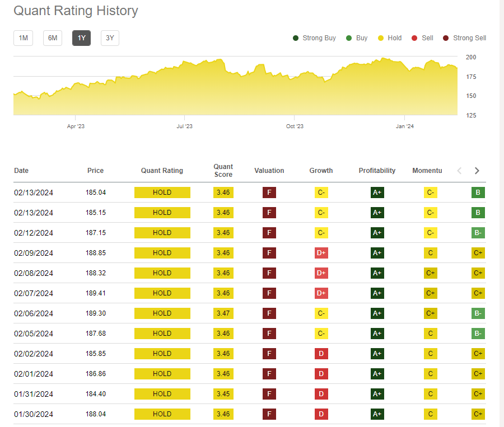Select the 1M time range

point(23,38)
